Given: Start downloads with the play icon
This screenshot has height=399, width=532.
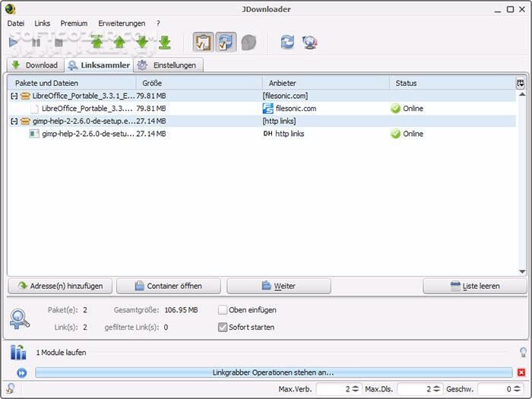Looking at the screenshot, I should (x=13, y=43).
